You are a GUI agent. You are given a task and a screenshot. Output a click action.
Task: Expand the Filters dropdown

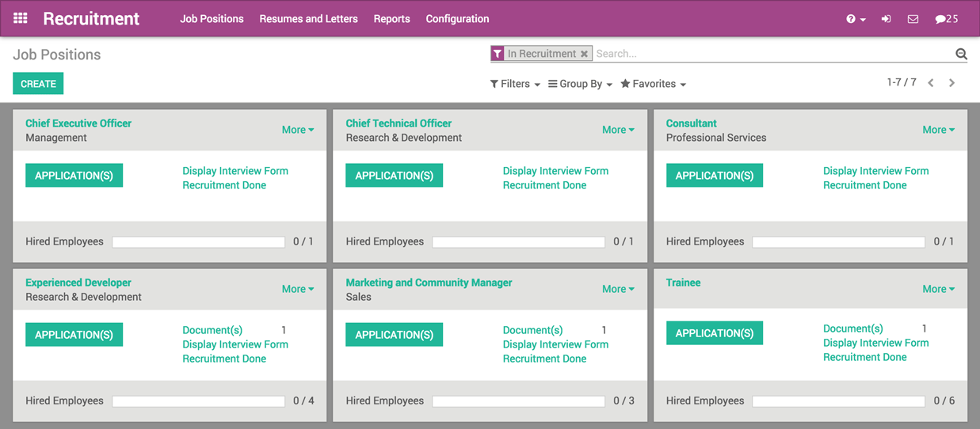point(515,84)
